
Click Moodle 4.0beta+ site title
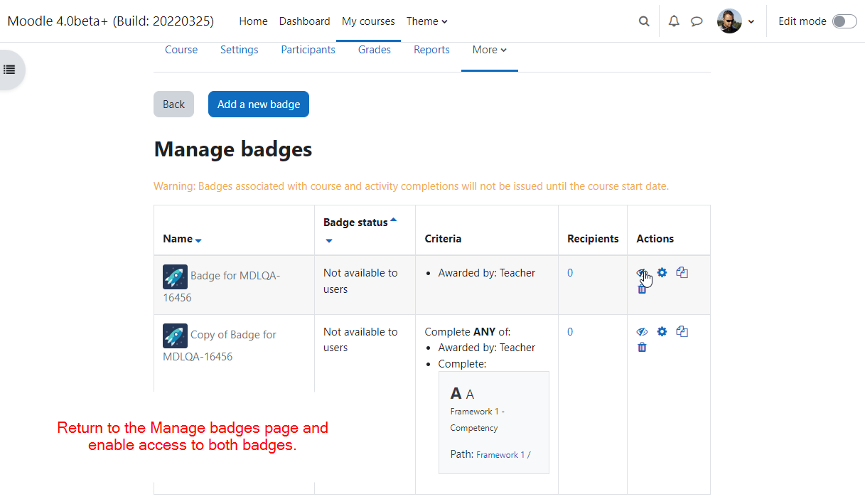pos(110,21)
